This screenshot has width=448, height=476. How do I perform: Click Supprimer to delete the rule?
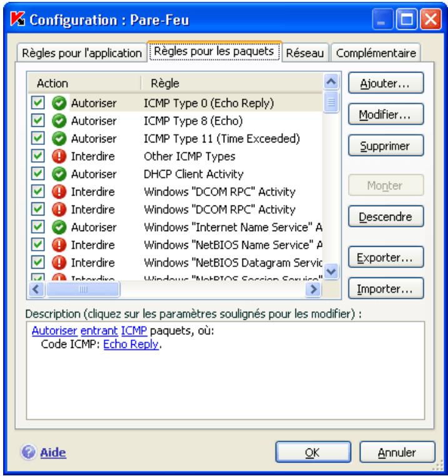pyautogui.click(x=386, y=146)
